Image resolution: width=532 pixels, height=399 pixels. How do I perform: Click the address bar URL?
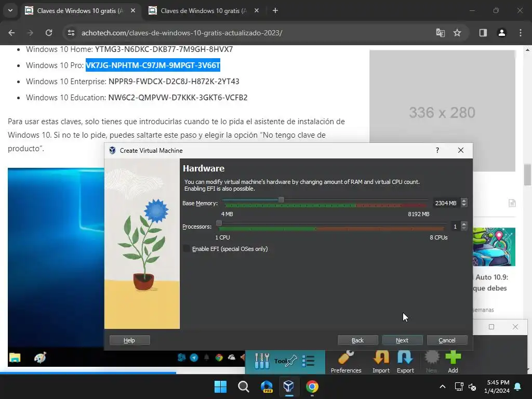[x=182, y=33]
